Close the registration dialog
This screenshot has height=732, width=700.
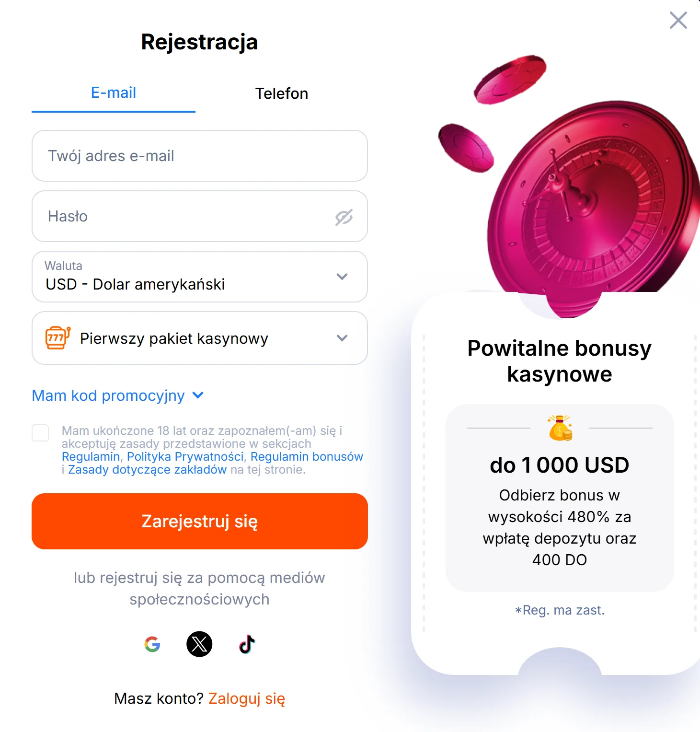pyautogui.click(x=678, y=20)
